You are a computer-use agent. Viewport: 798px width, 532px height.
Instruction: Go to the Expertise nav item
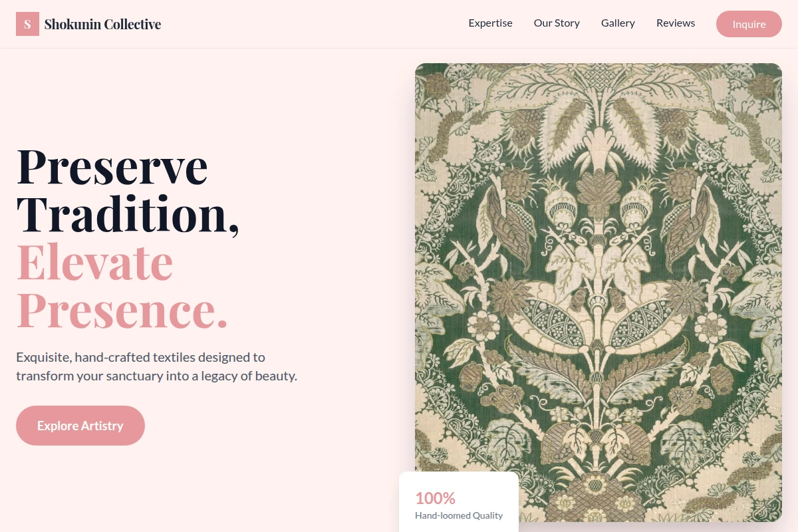point(490,23)
